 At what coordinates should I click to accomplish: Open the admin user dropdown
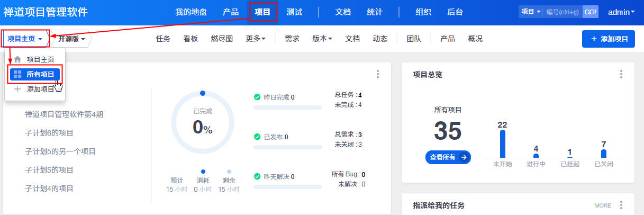(621, 12)
